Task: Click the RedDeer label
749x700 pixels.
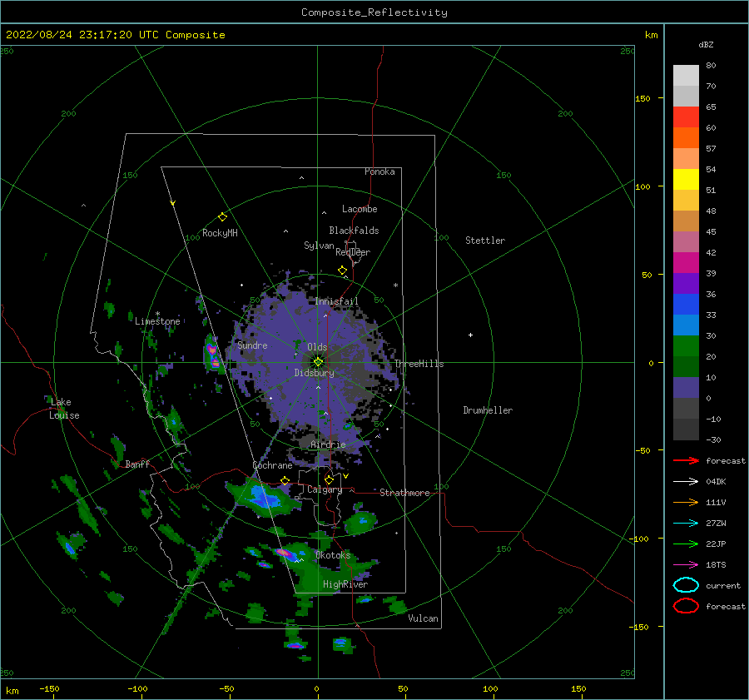Action: click(x=353, y=252)
